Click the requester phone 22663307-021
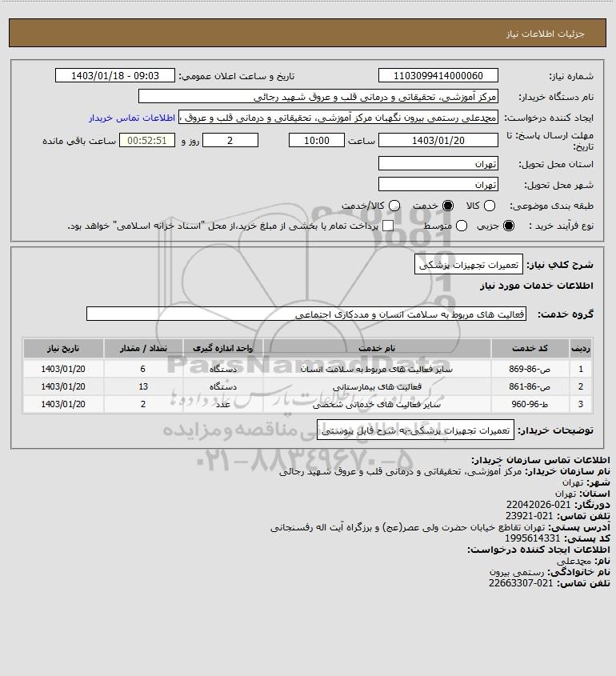Viewport: 616px width, 676px height. pos(521,583)
